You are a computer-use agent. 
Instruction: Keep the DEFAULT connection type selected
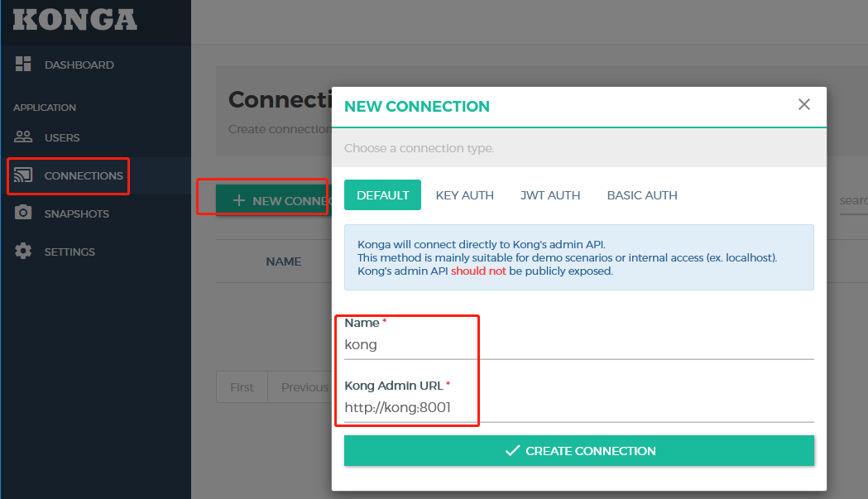(x=382, y=194)
